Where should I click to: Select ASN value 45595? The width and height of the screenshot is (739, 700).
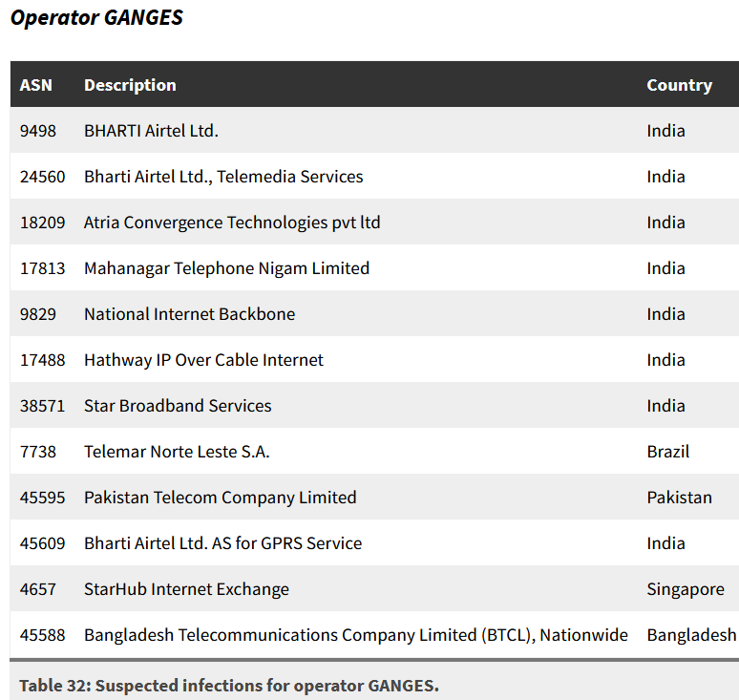tap(42, 498)
